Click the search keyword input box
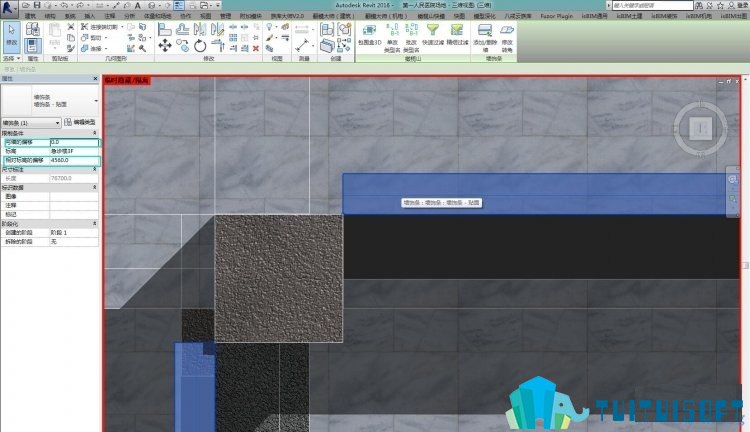 click(652, 5)
